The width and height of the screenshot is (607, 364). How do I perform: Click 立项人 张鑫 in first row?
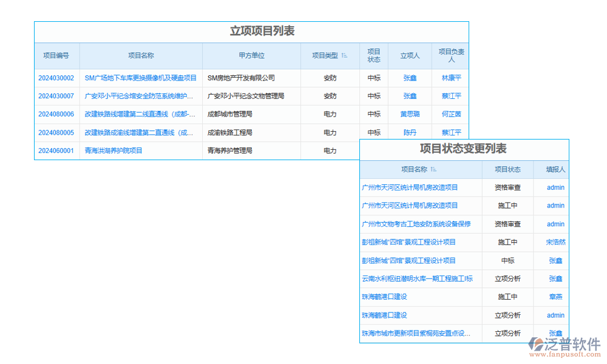(410, 78)
